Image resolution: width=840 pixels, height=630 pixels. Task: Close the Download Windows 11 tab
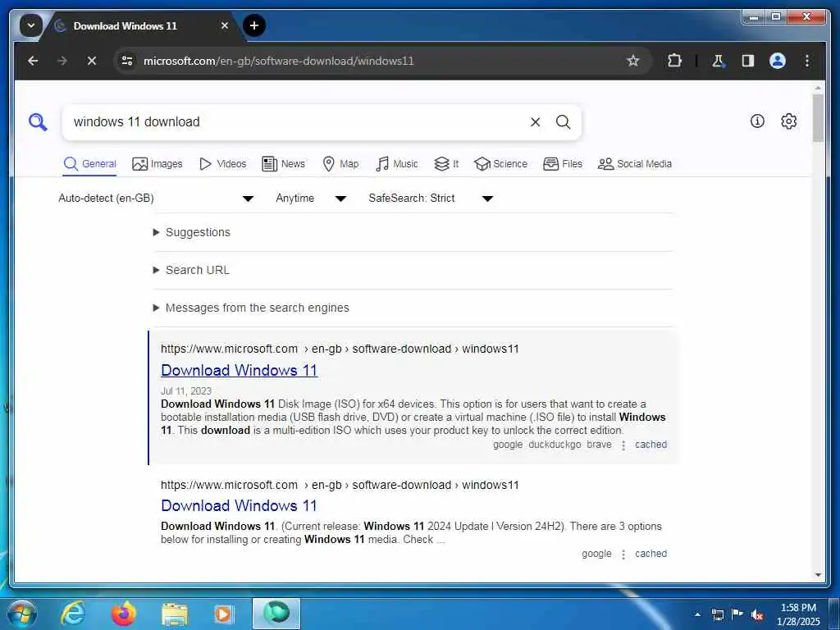click(225, 25)
